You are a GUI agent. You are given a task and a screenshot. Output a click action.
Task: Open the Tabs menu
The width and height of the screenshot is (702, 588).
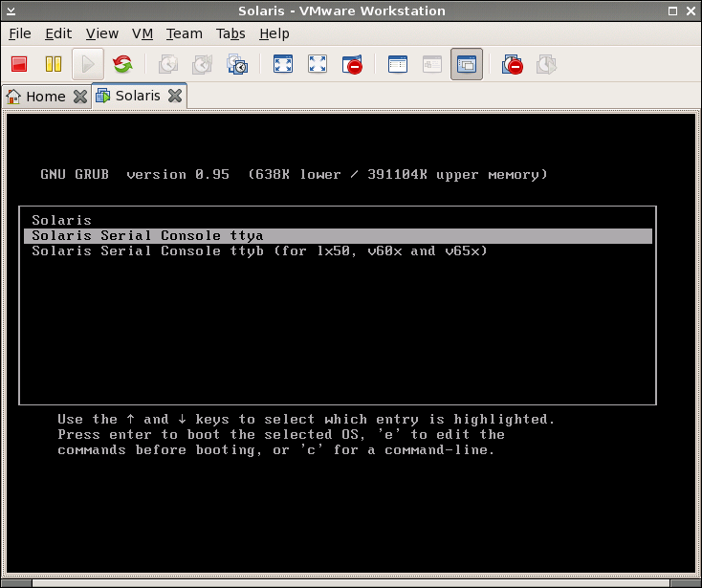(230, 33)
